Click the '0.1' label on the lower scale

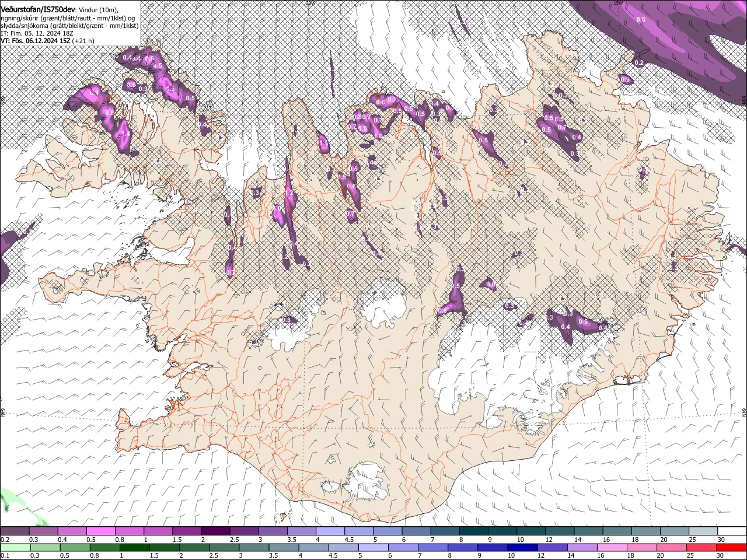click(5, 555)
